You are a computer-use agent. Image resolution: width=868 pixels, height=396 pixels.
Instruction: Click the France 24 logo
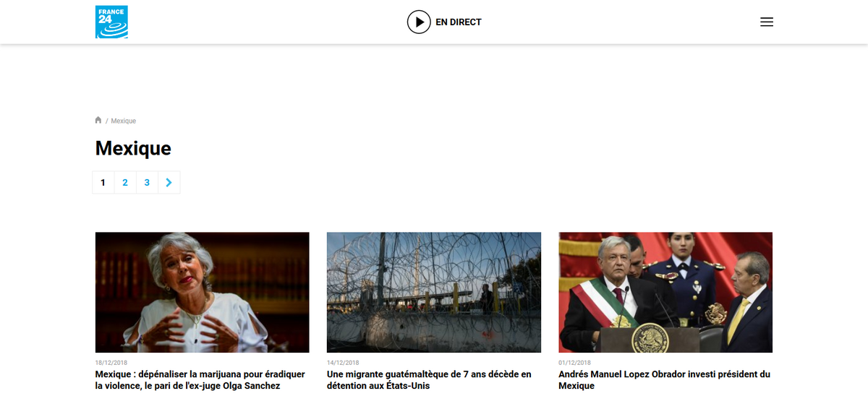coord(111,22)
